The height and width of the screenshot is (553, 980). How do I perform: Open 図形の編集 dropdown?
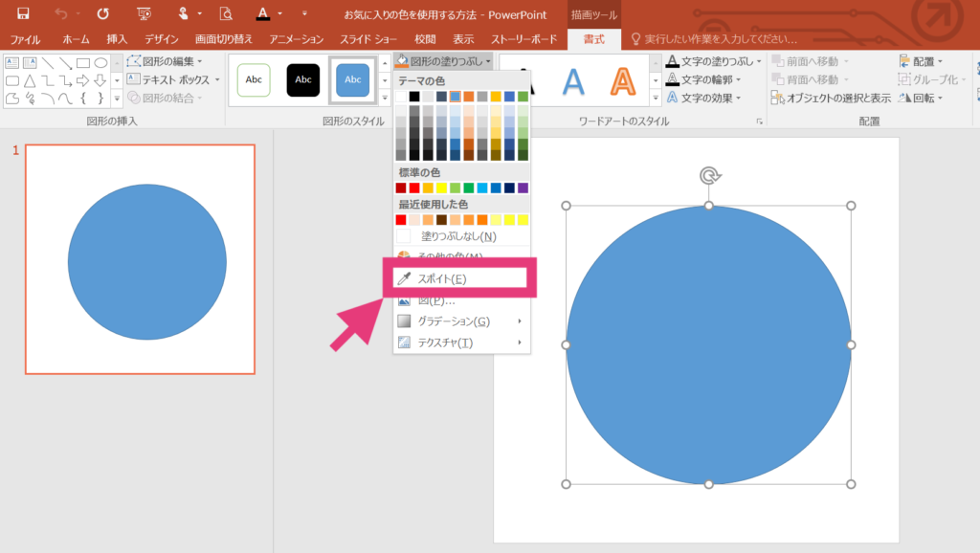tap(165, 61)
